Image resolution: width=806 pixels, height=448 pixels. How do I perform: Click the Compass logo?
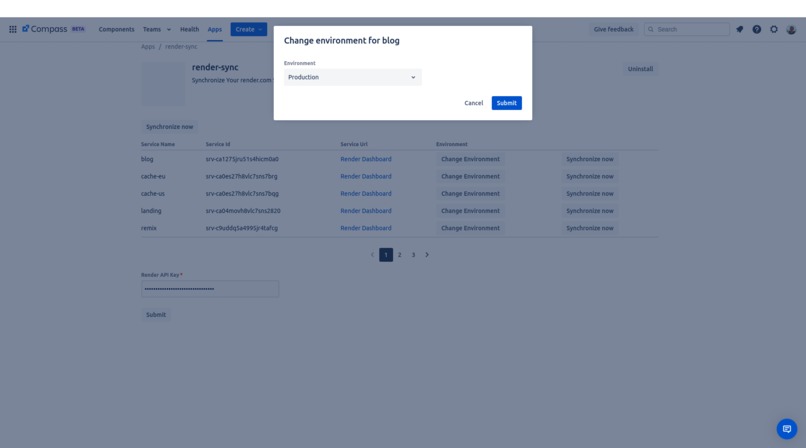pos(45,29)
